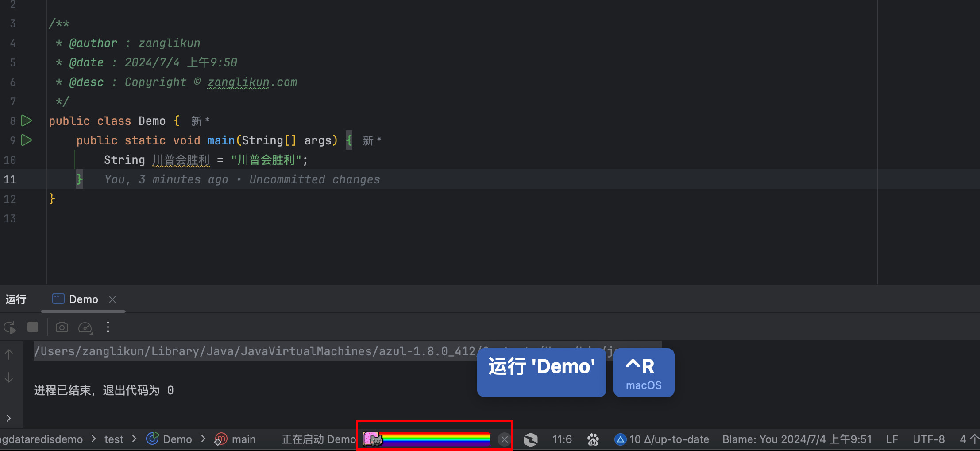Image resolution: width=980 pixels, height=451 pixels.
Task: Expand the chevron at bottom-left of run panel
Action: [x=8, y=418]
